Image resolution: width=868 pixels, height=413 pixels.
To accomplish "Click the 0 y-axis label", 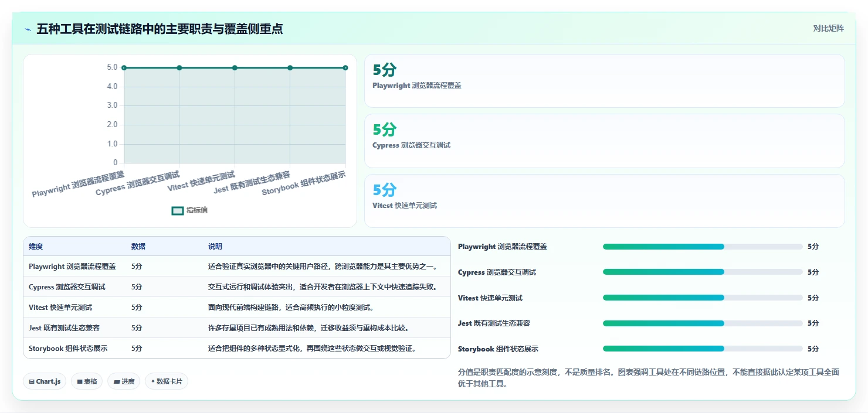I will pos(116,163).
